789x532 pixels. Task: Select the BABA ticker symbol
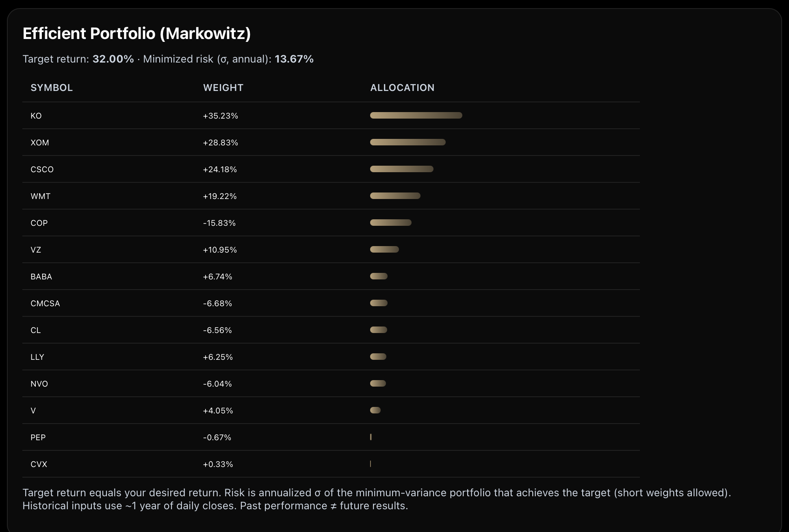tap(41, 277)
